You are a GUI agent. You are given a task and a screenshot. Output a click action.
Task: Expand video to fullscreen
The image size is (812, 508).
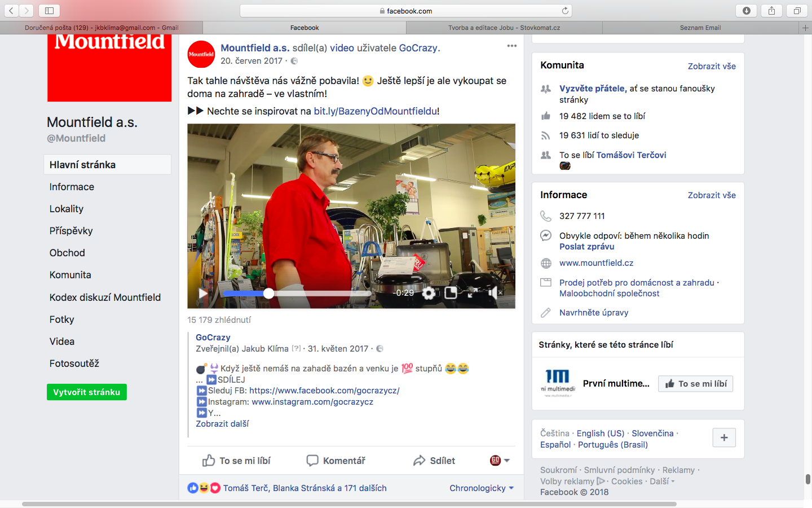[473, 292]
